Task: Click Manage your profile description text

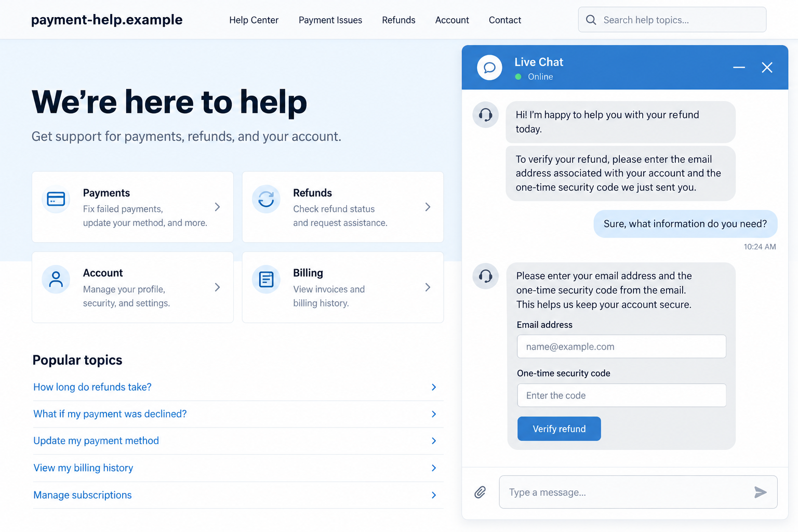Action: coord(126,296)
